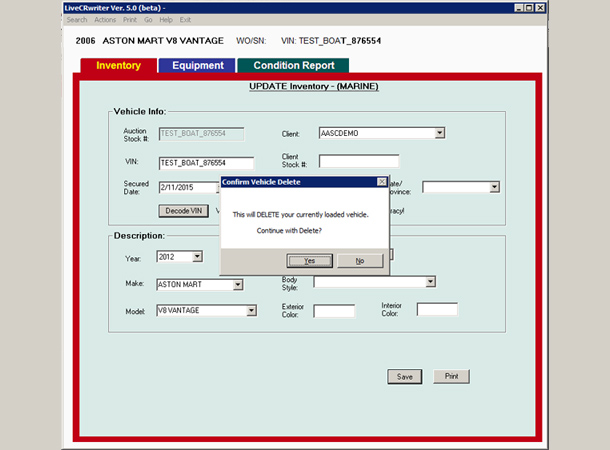Expand the Client dropdown showing AASCDEMO
The image size is (610, 450).
[440, 133]
